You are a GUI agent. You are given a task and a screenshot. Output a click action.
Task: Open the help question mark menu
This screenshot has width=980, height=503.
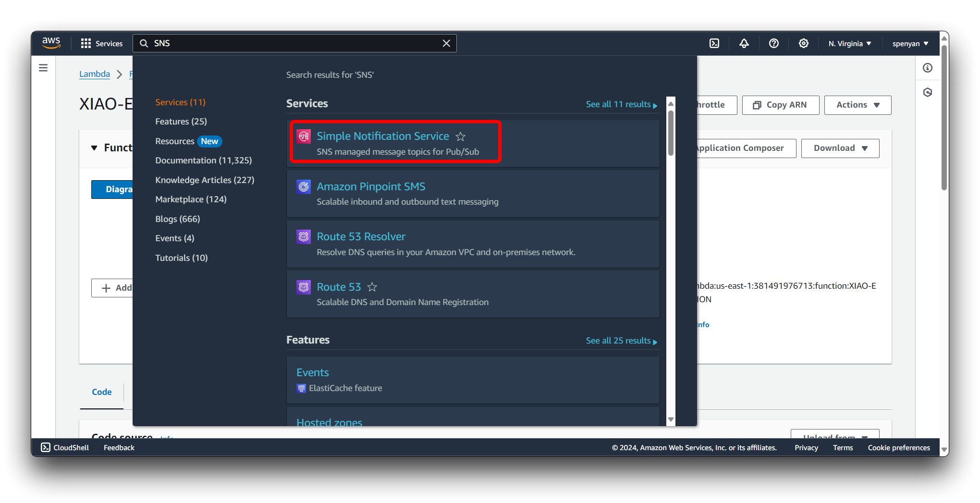774,43
